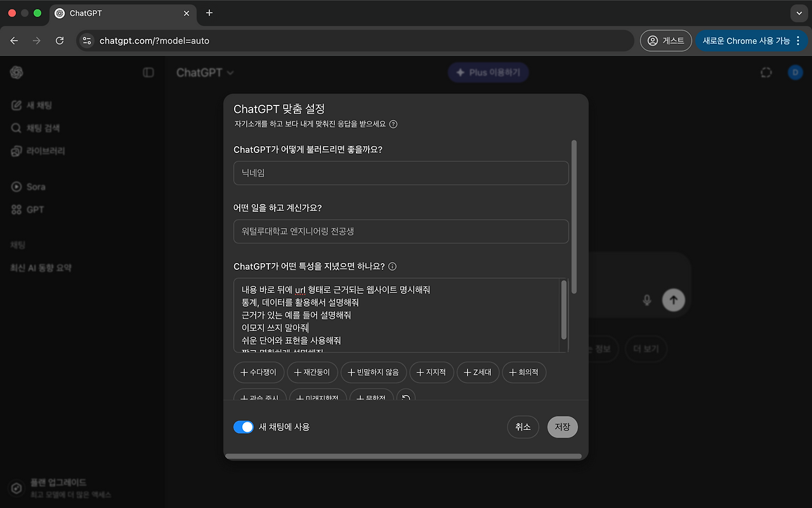Screen dimensions: 812x508
Task: Add the 수다쟁이 trait chip
Action: pyautogui.click(x=258, y=372)
